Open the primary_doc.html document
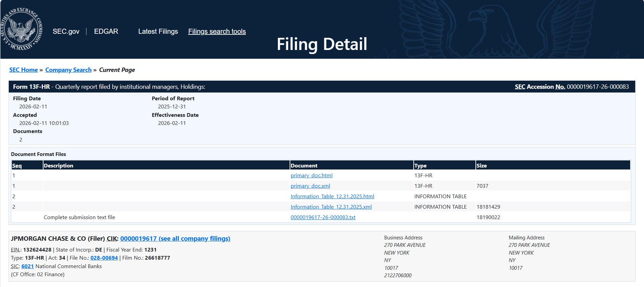 click(x=312, y=176)
